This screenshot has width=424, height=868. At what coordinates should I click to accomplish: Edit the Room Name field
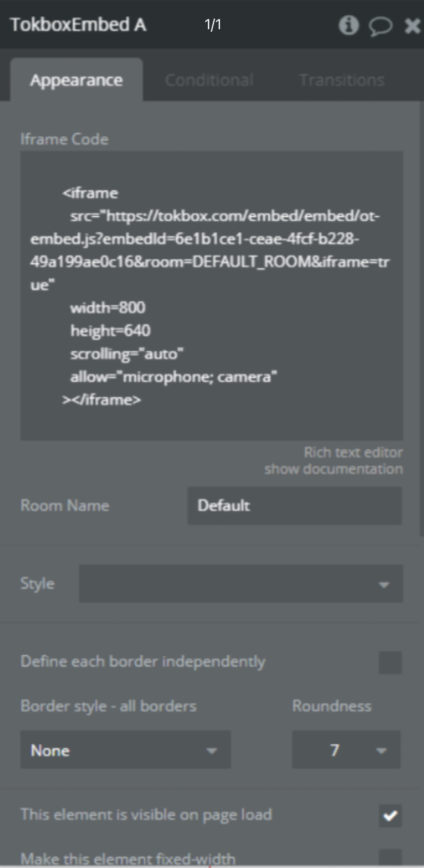pyautogui.click(x=294, y=505)
